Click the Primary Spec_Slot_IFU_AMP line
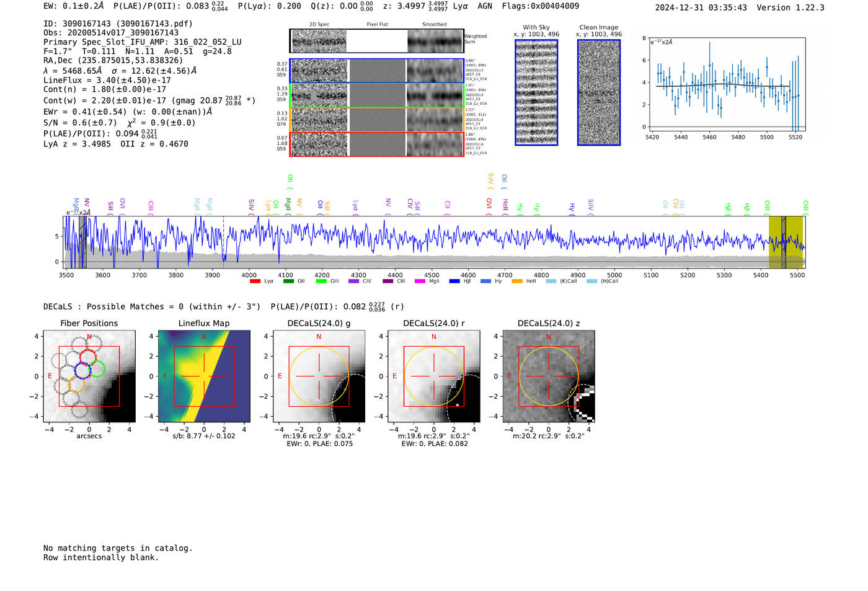This screenshot has height=591, width=868. point(143,42)
